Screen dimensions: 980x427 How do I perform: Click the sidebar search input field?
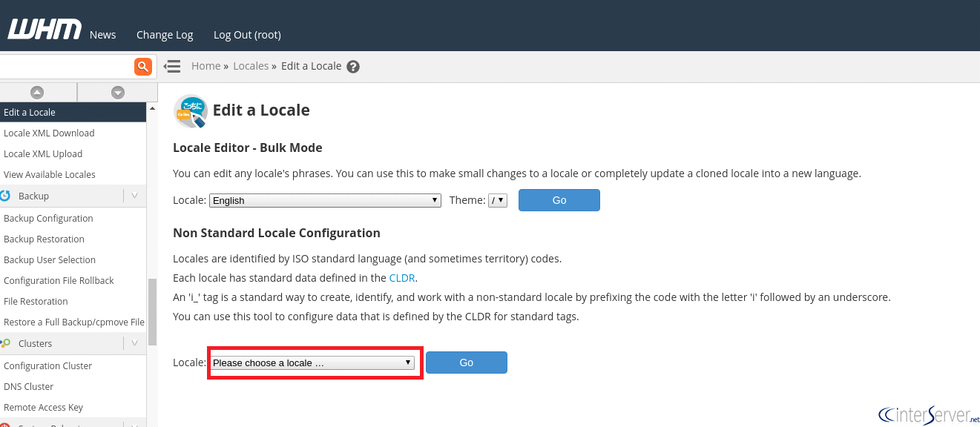pyautogui.click(x=67, y=66)
